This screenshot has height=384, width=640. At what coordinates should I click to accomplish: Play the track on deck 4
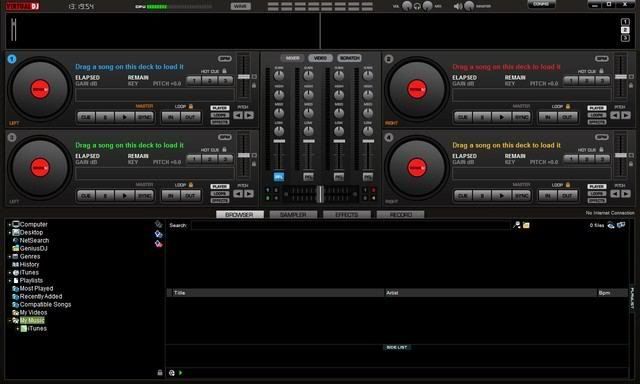501,196
